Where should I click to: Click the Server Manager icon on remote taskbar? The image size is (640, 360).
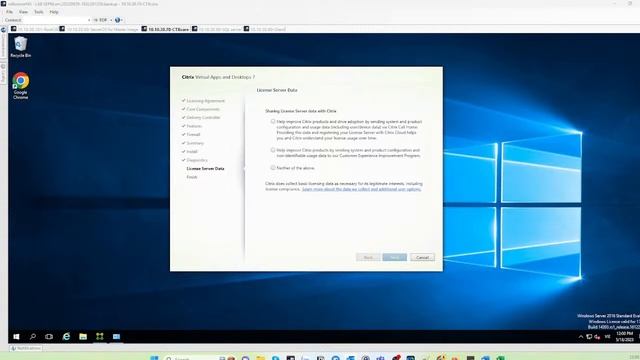pyautogui.click(x=116, y=337)
